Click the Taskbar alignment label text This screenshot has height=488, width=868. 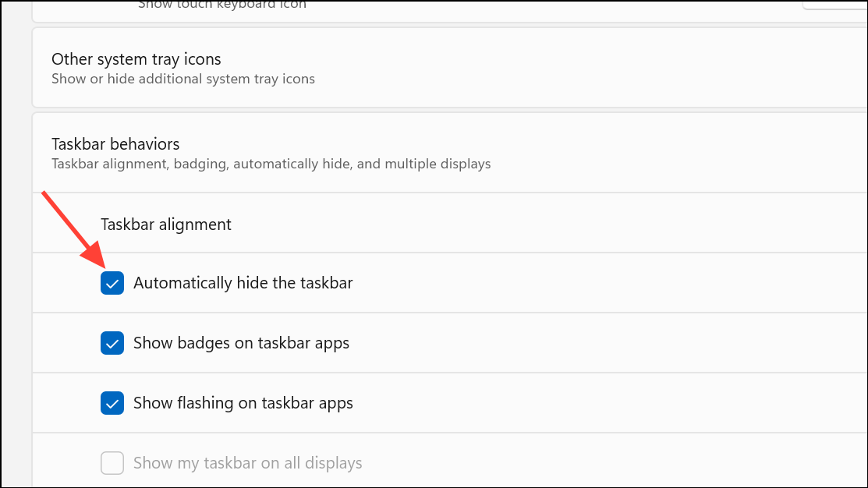pyautogui.click(x=166, y=224)
